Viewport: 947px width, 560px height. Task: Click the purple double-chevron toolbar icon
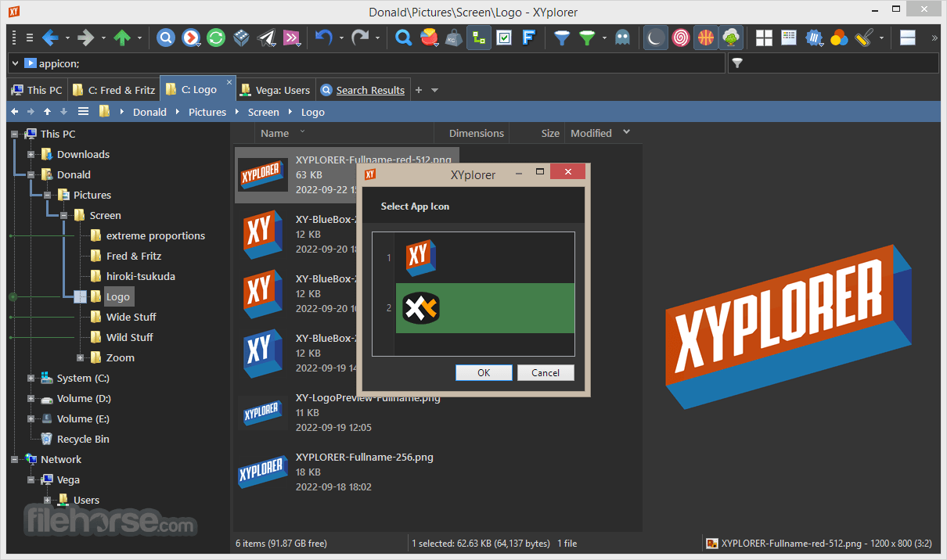click(x=292, y=37)
